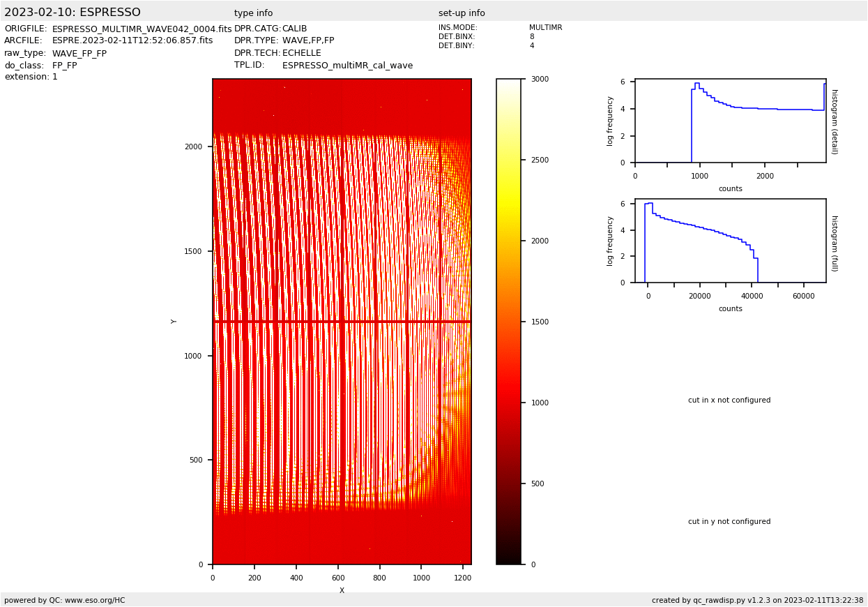The height and width of the screenshot is (607, 868).
Task: Click the DPR.TYPE value WAVE,FP,FP
Action: (308, 41)
